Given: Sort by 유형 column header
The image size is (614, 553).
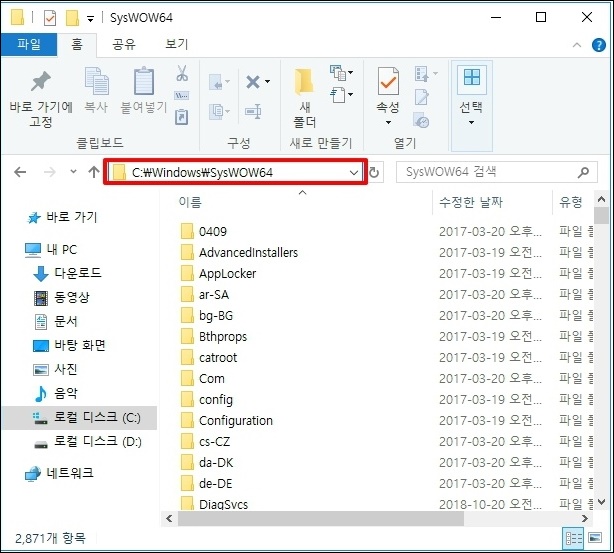Looking at the screenshot, I should pyautogui.click(x=573, y=202).
